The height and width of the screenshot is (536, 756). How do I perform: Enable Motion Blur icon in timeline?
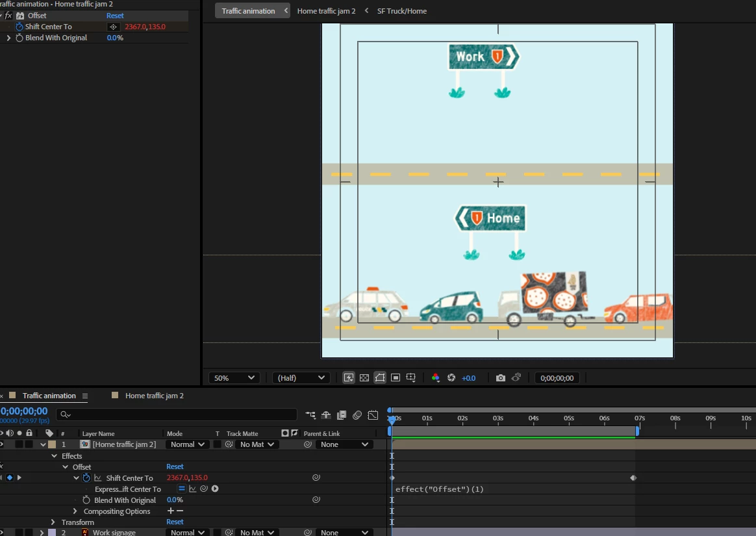[357, 415]
